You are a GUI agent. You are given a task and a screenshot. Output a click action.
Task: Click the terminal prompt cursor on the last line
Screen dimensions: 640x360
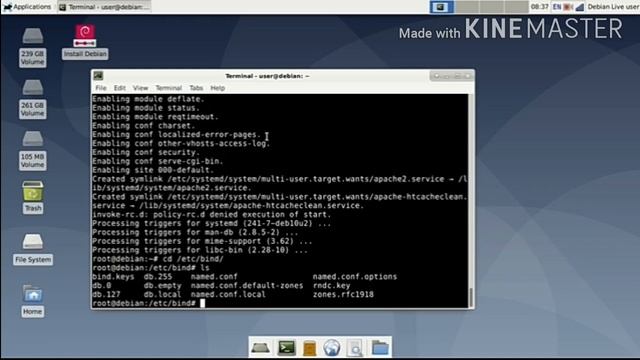click(202, 303)
